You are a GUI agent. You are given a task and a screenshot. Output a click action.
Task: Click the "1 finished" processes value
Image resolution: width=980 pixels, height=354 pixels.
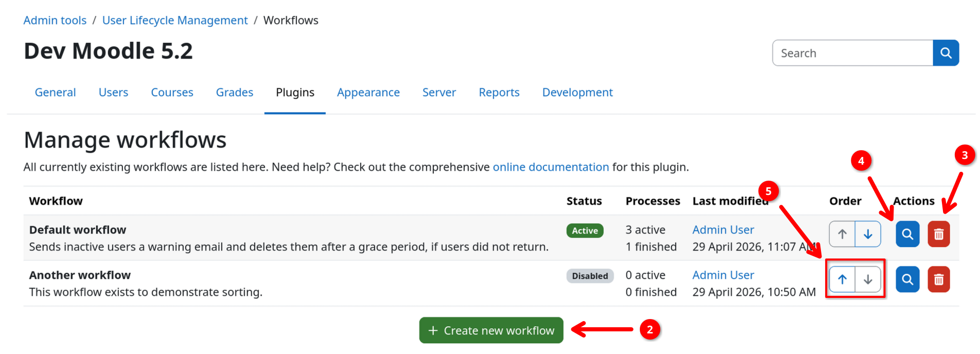[x=651, y=246]
